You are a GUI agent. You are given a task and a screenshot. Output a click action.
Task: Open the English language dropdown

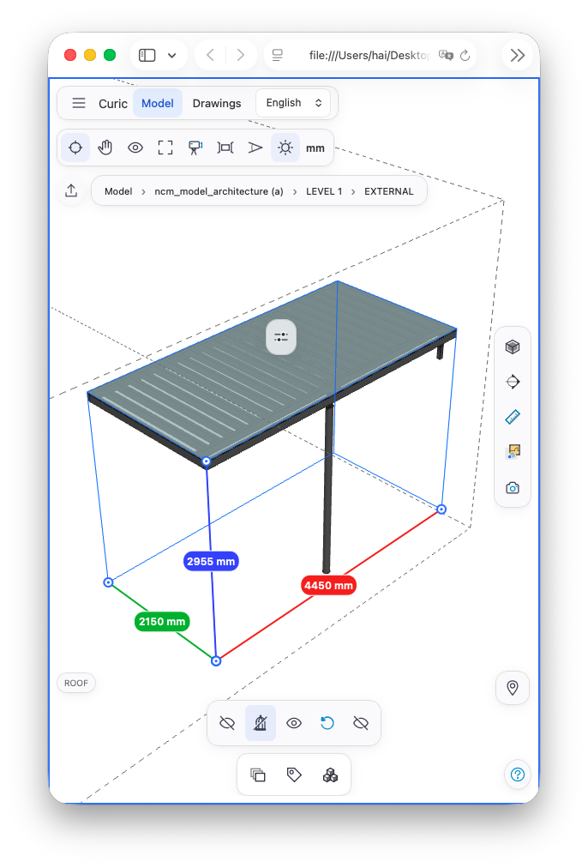click(x=293, y=103)
